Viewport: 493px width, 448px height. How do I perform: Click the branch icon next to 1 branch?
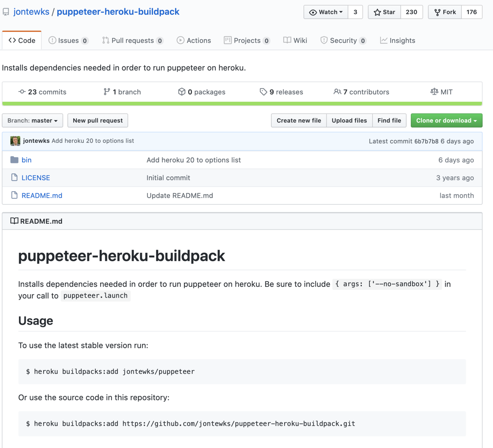click(x=107, y=92)
